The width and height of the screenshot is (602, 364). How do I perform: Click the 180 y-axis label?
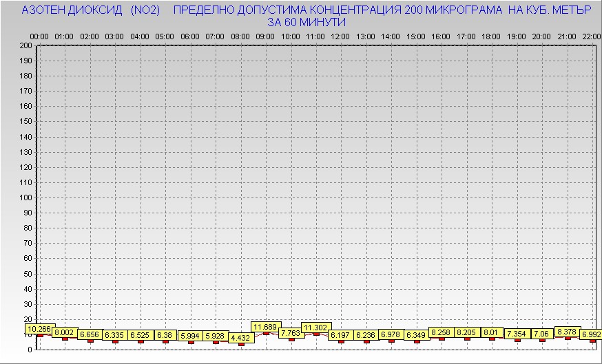click(x=25, y=76)
